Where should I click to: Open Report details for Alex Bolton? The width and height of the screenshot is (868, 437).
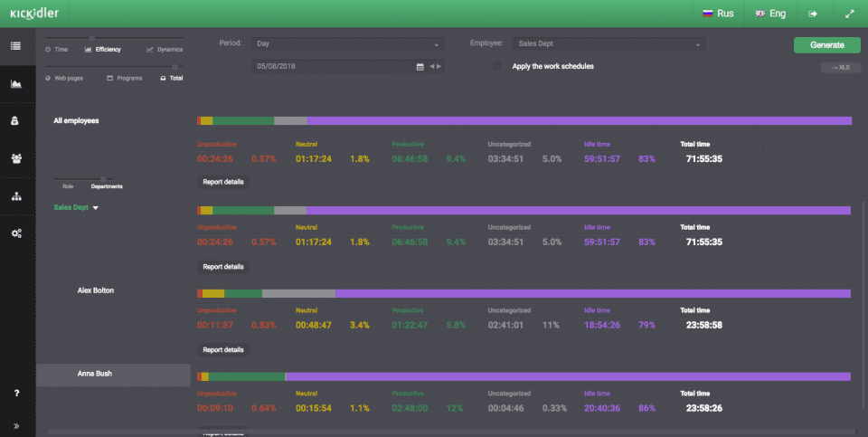click(x=223, y=350)
